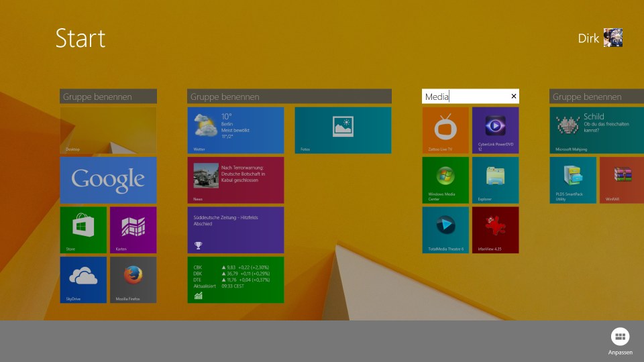The width and height of the screenshot is (644, 362).
Task: Open the Google tile
Action: tap(108, 180)
